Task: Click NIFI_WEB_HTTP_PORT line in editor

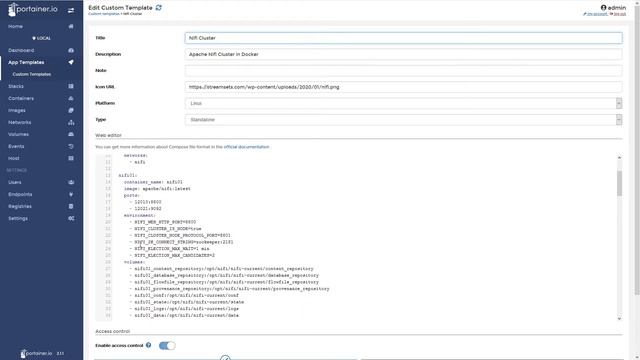Action: click(165, 222)
